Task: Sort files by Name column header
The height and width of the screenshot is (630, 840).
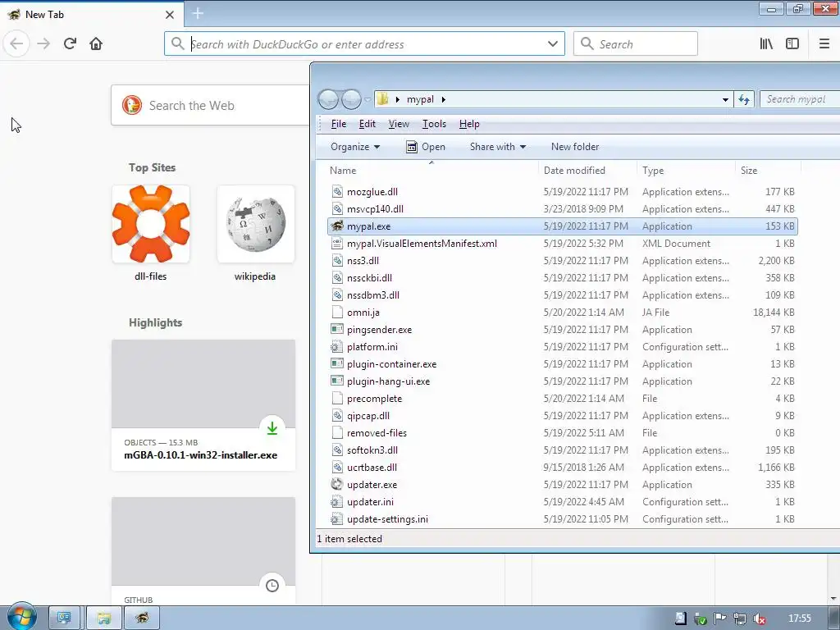Action: 433,171
